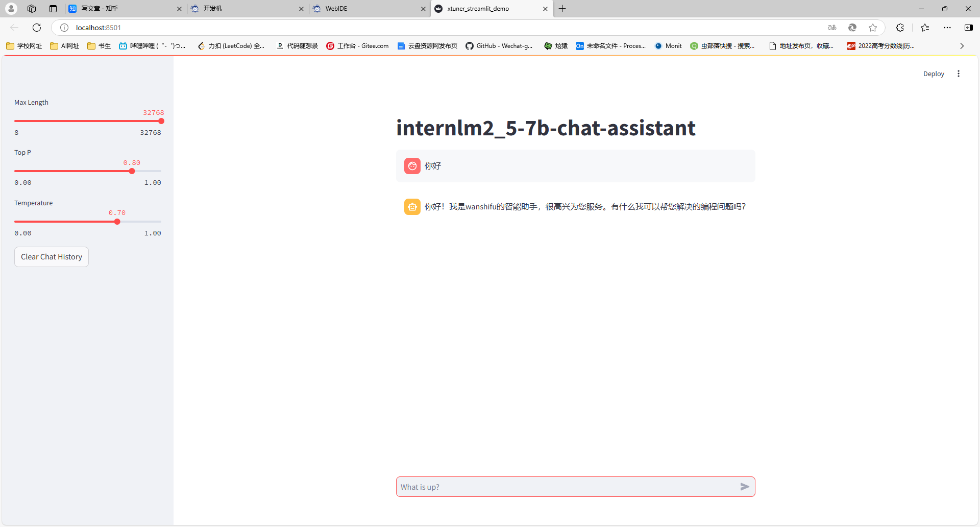Open the new tab plus button

[562, 9]
